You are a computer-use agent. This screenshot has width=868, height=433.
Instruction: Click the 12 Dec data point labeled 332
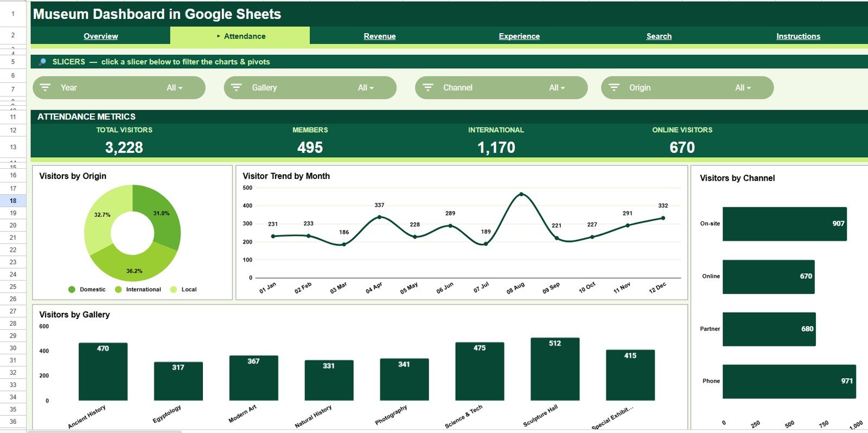pyautogui.click(x=663, y=218)
